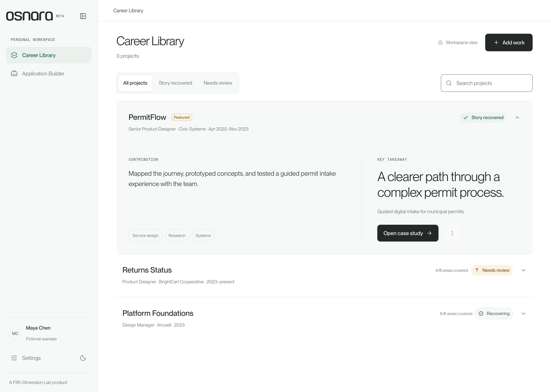Screen dimensions: 551x392
Task: Open the three-dot menu for PermitFlow
Action: point(452,233)
